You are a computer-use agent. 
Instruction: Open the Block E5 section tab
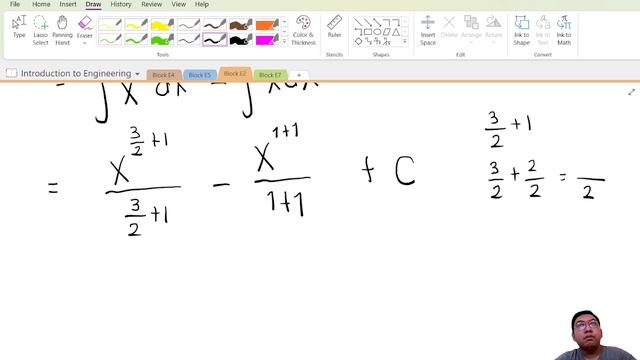pyautogui.click(x=200, y=75)
